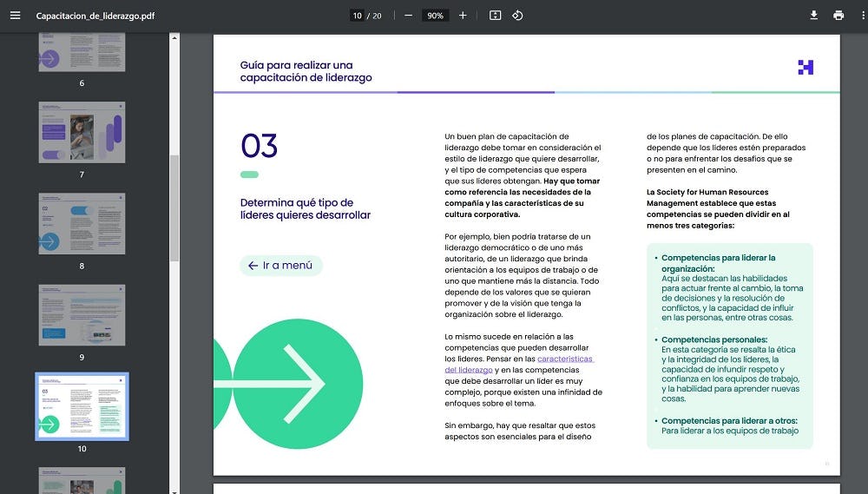This screenshot has width=868, height=494.
Task: Download the PDF using the download icon
Action: tap(814, 16)
